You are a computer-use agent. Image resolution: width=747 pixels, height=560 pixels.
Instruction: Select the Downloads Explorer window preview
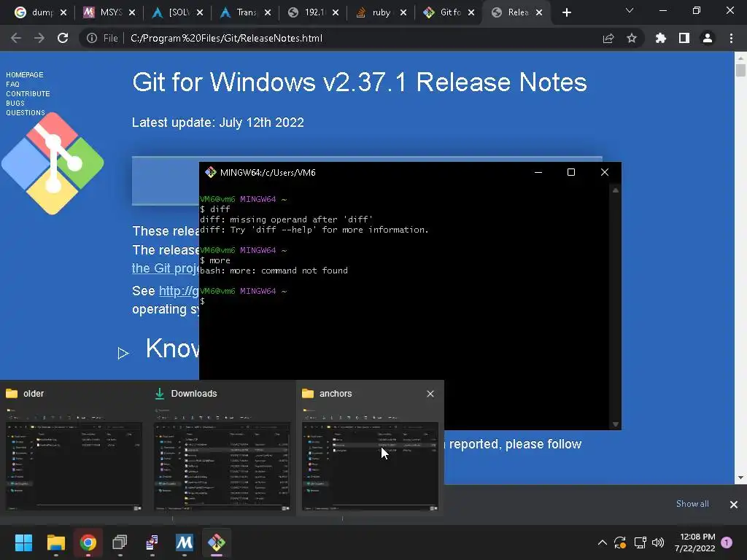222,448
